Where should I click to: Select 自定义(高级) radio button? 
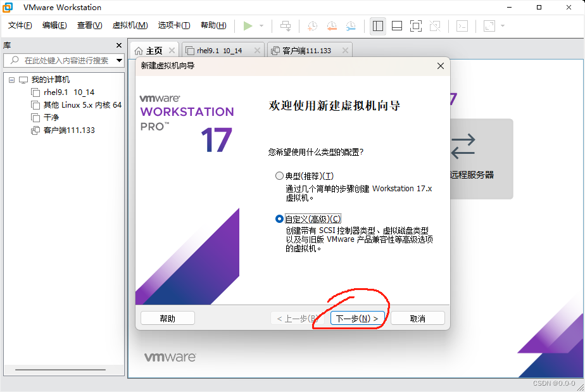tap(279, 218)
